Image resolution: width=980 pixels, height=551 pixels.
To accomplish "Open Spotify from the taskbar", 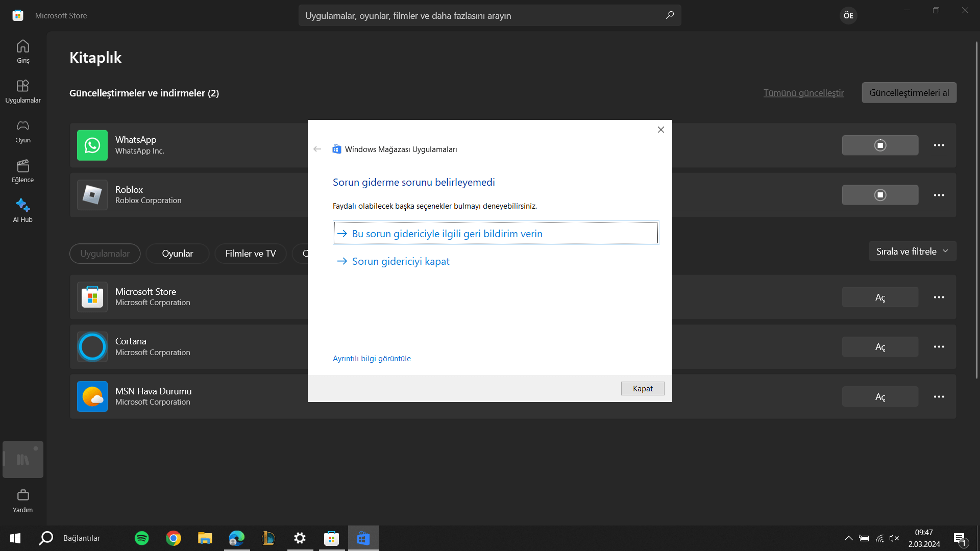I will point(142,538).
